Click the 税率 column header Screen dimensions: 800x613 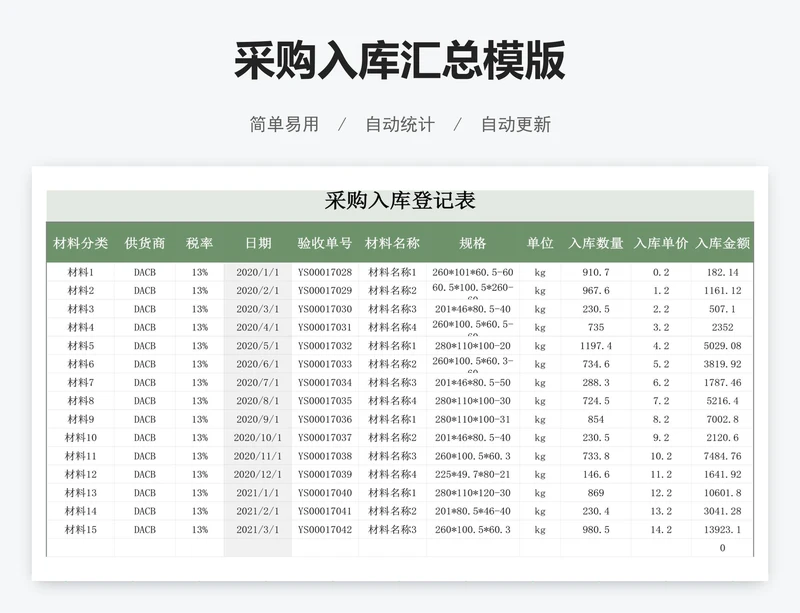click(x=199, y=243)
